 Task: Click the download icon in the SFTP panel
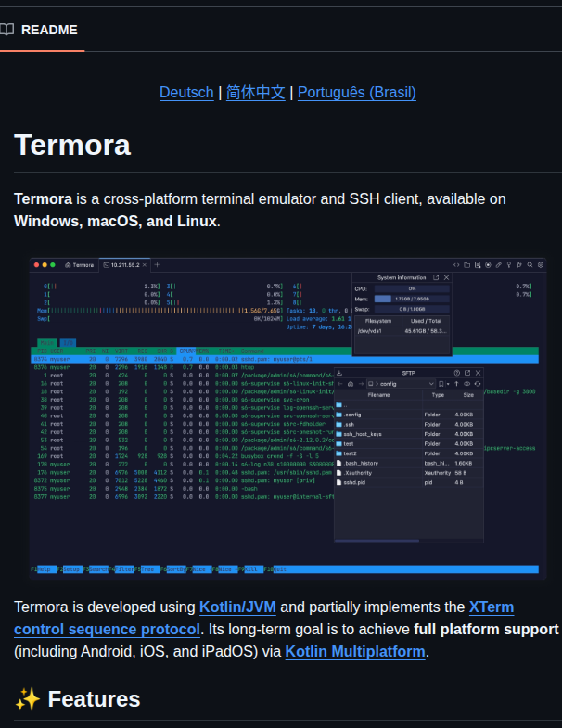(x=339, y=373)
